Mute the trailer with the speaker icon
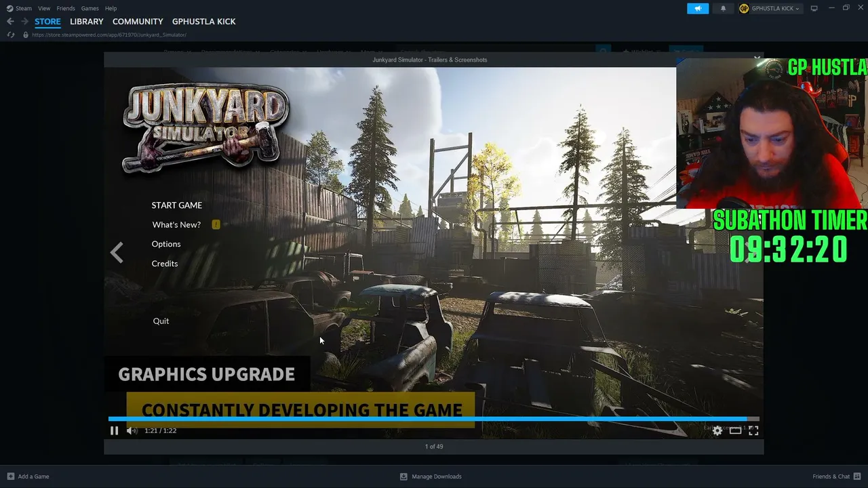The height and width of the screenshot is (488, 868). (132, 430)
